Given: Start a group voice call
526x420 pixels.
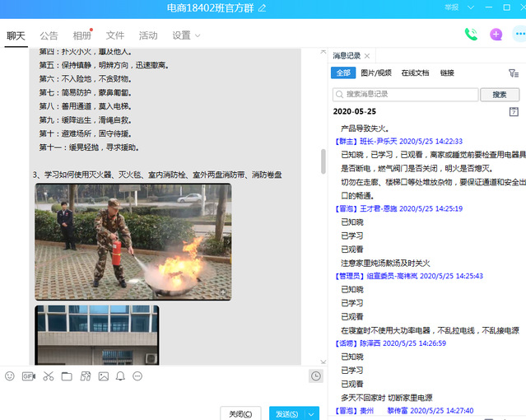Looking at the screenshot, I should coord(471,35).
